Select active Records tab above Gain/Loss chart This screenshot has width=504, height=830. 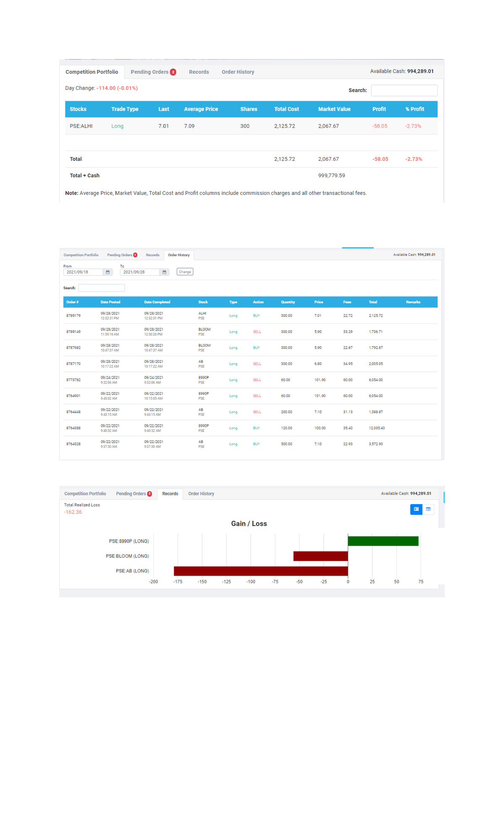coord(170,494)
